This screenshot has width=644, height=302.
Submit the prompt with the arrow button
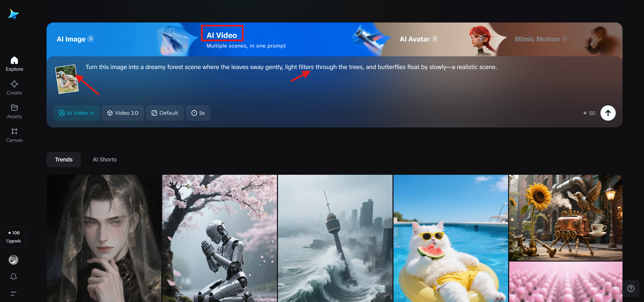(608, 113)
